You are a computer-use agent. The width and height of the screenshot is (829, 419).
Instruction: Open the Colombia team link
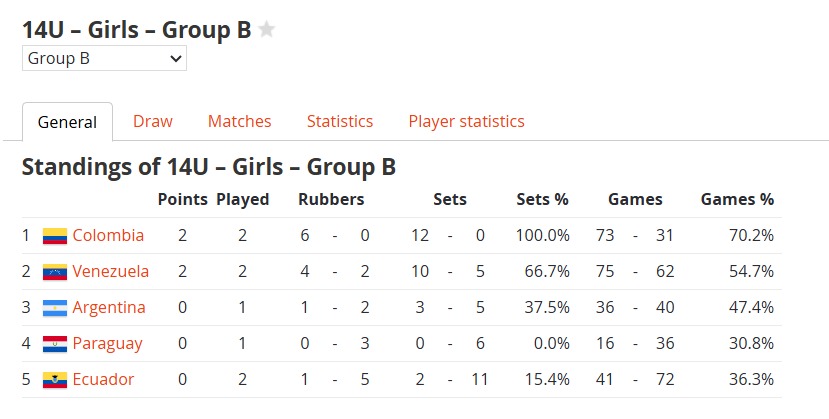click(108, 235)
